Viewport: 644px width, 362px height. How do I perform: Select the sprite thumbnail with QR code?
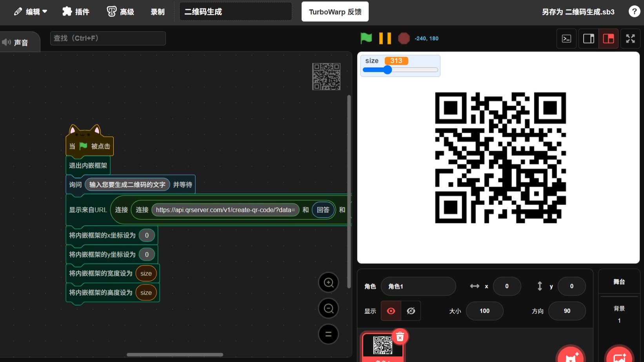(x=383, y=346)
